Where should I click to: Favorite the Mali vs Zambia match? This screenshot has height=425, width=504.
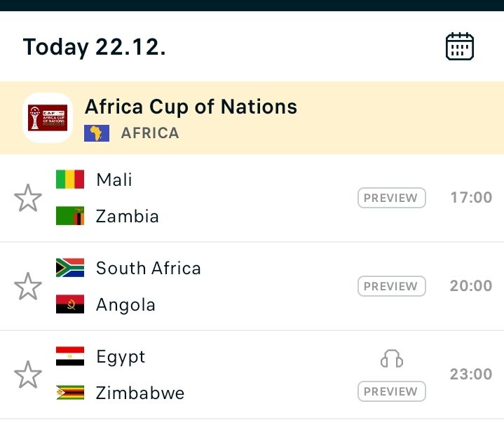(28, 198)
